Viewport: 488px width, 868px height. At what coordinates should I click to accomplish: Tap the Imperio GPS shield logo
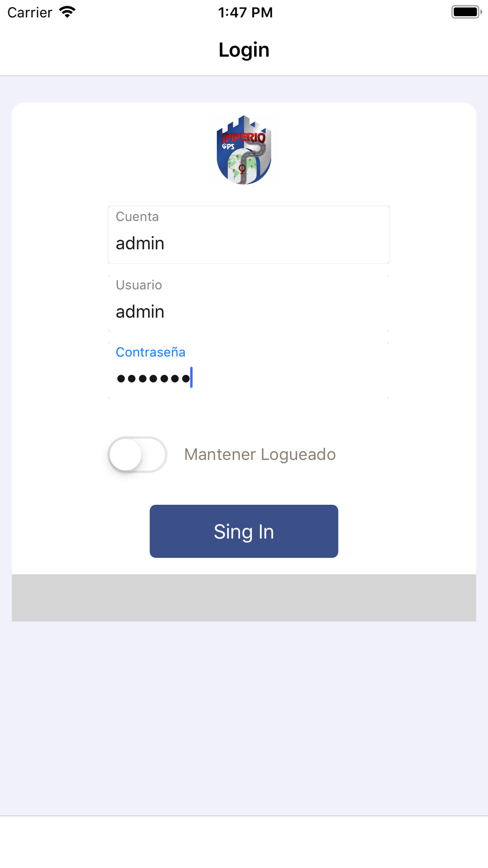pos(244,150)
